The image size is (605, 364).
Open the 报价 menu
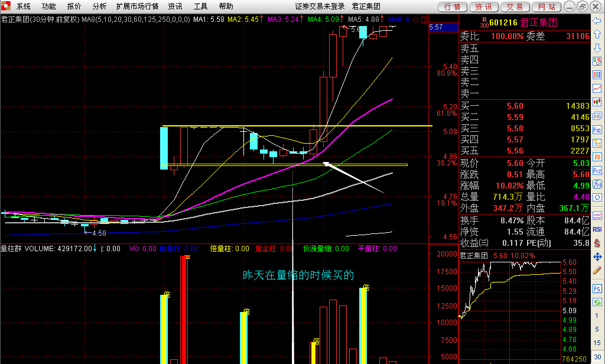(74, 6)
